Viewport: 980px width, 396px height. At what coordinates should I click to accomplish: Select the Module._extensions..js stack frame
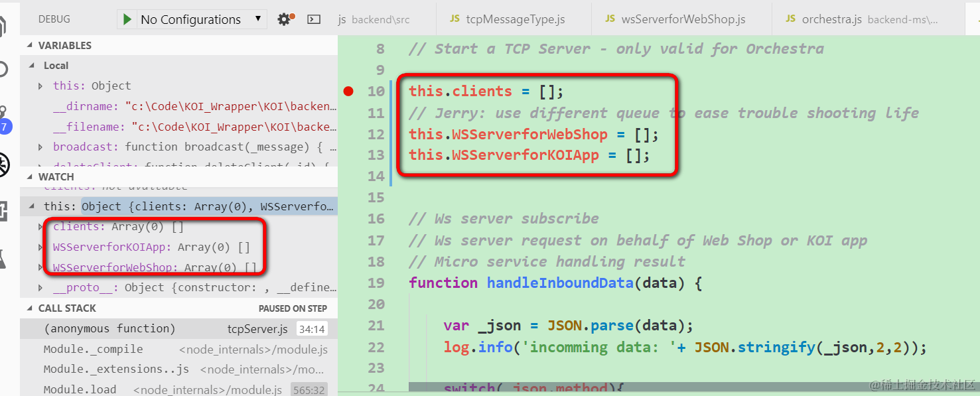[178, 369]
